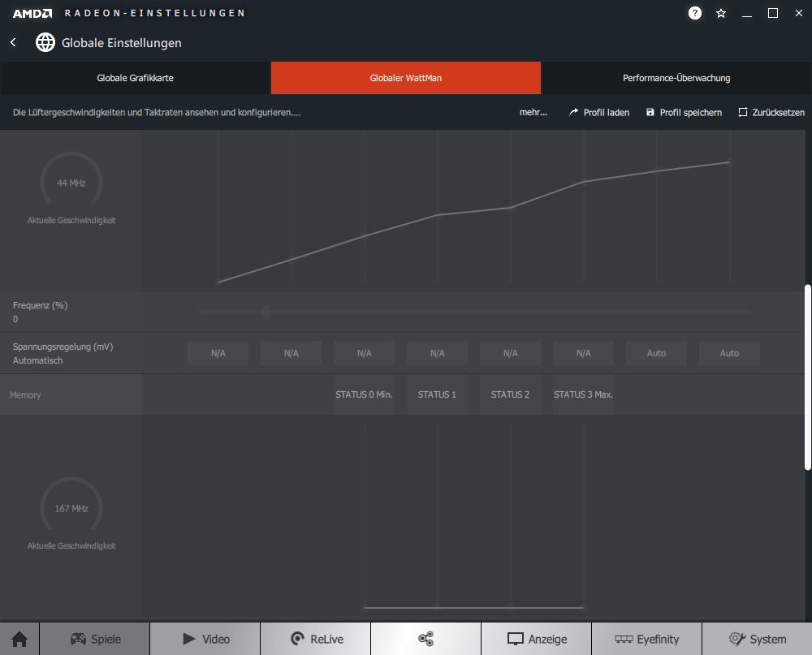This screenshot has width=812, height=655.
Task: Click fourth N/A voltage field
Action: pyautogui.click(x=437, y=353)
